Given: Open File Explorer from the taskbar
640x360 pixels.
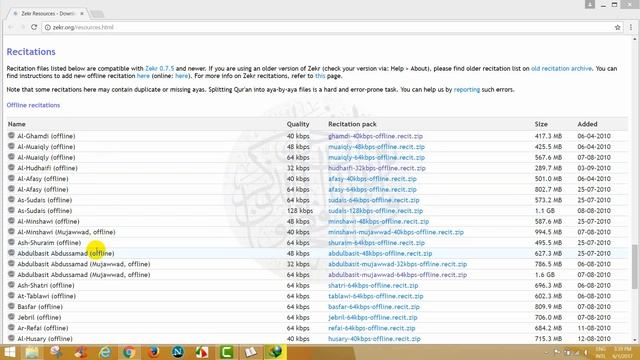Looking at the screenshot, I should (32, 352).
